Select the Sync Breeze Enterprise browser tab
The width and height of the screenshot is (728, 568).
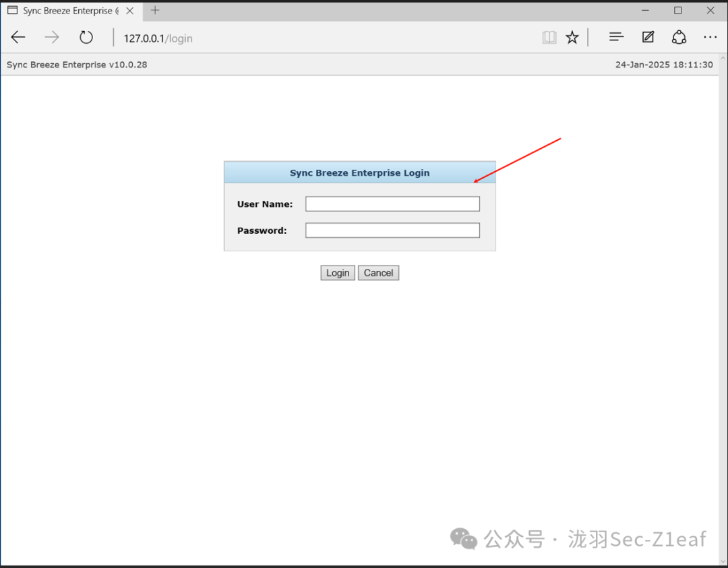pos(71,11)
